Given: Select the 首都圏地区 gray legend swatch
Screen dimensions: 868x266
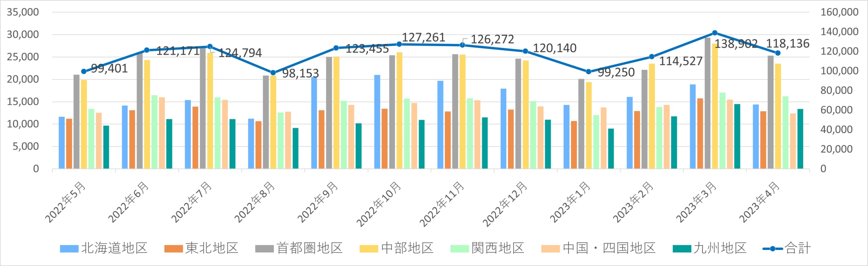Looking at the screenshot, I should [264, 249].
